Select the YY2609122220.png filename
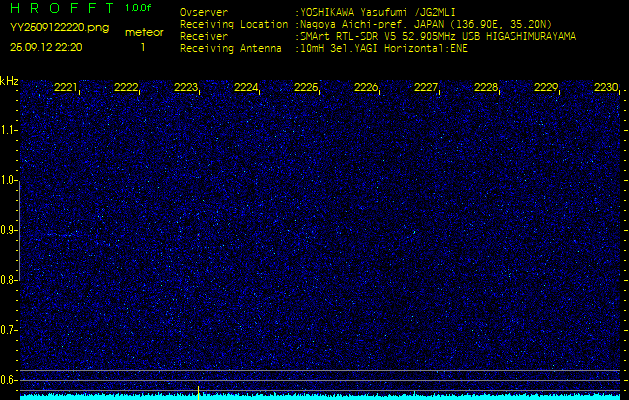 [x=59, y=28]
